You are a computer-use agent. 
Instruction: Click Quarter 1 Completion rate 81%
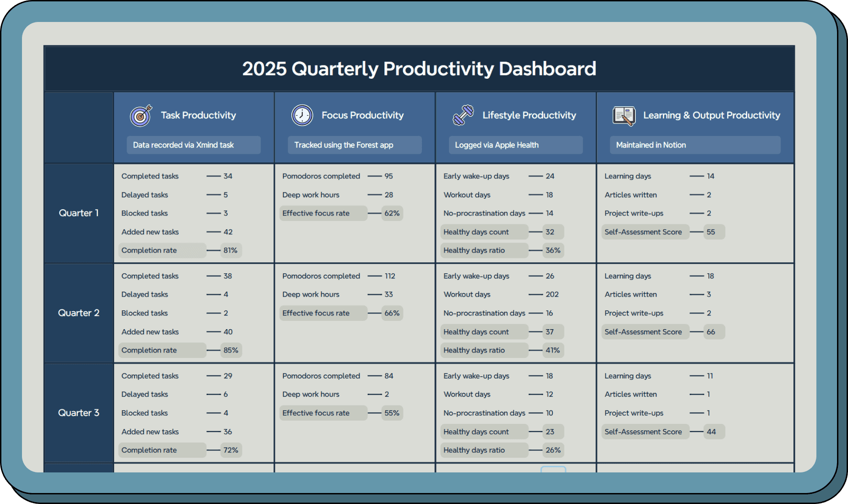pos(230,250)
